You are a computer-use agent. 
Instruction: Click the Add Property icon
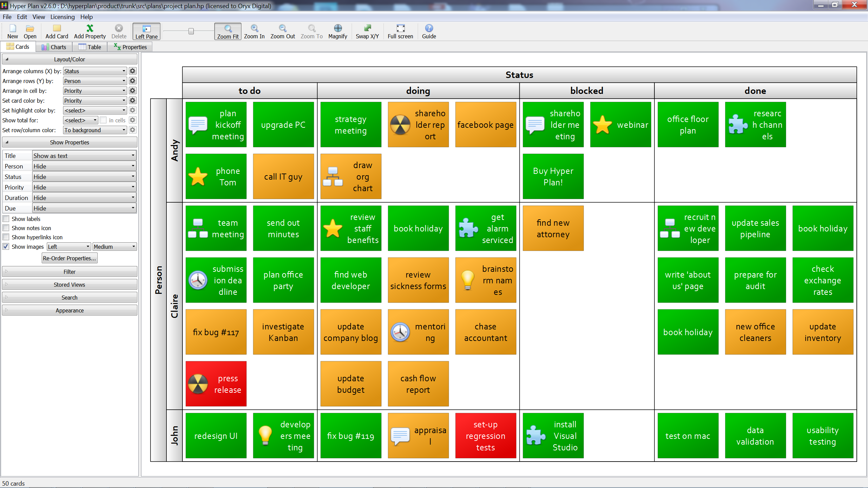point(90,28)
